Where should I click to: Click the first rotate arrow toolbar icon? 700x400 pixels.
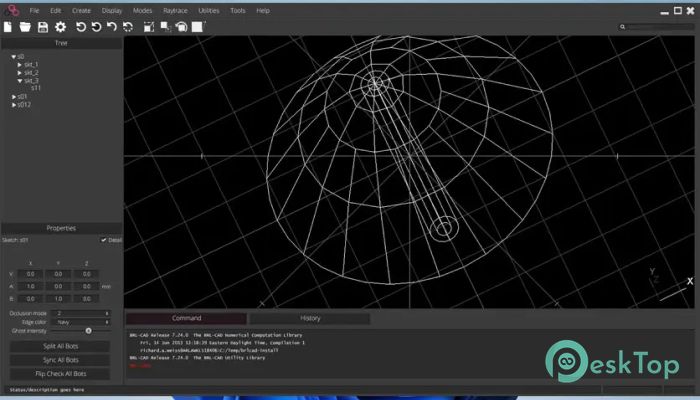click(x=81, y=27)
